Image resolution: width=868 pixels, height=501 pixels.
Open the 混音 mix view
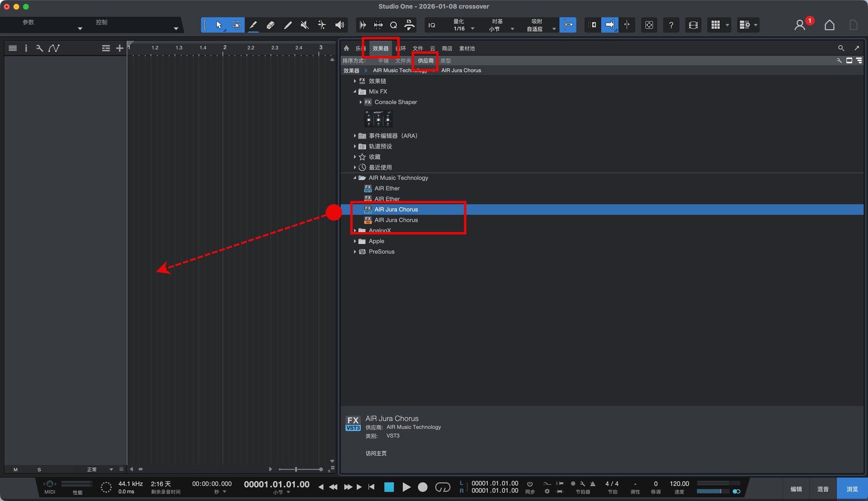823,489
